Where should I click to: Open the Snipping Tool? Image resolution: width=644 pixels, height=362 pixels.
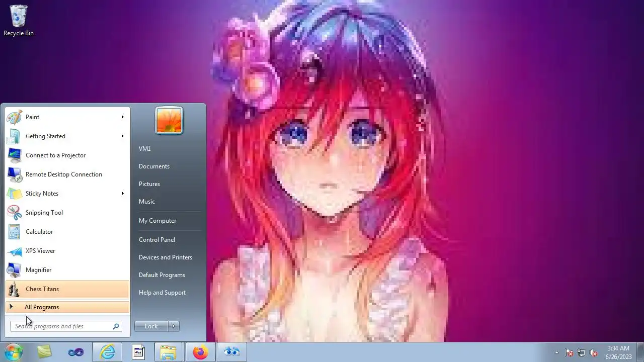(67, 213)
